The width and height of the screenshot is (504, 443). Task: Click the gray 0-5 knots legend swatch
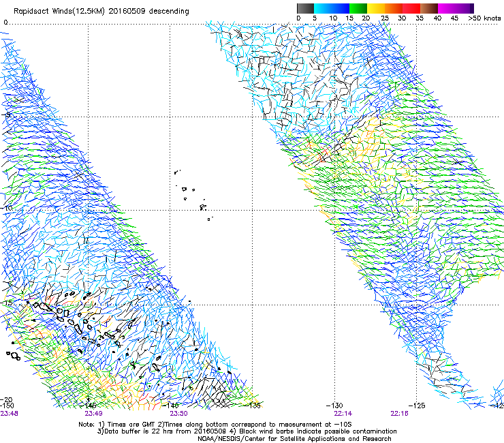coord(305,8)
